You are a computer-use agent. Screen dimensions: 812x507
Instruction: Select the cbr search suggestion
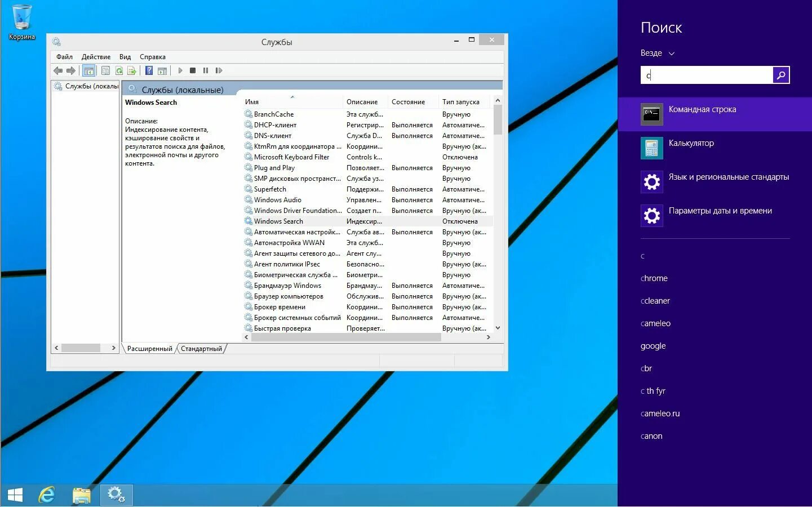coord(646,368)
